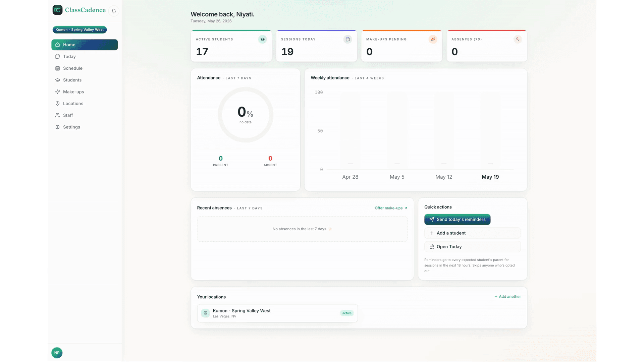Open Settings from the sidebar
Screen dimensions: 644x362
(x=85, y=127)
